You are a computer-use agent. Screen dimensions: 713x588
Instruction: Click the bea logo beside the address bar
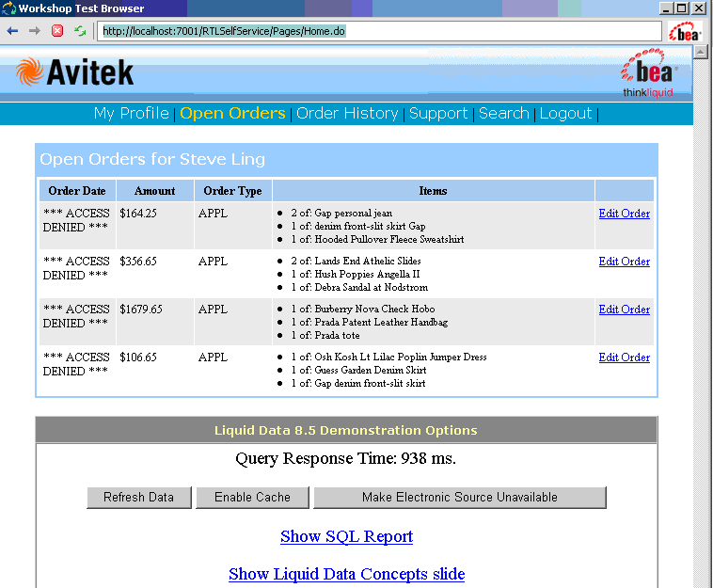[685, 32]
